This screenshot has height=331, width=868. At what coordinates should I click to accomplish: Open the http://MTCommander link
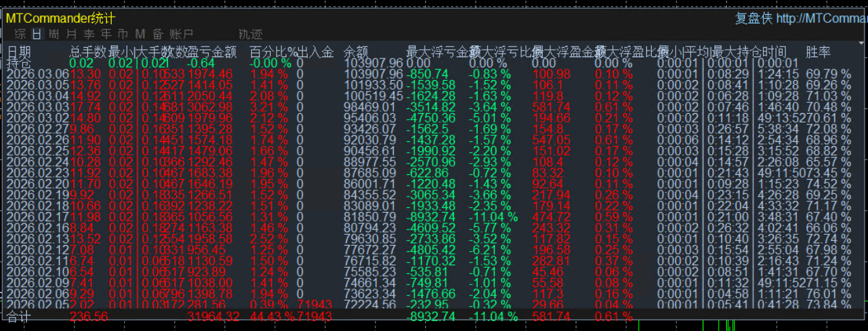[x=822, y=18]
